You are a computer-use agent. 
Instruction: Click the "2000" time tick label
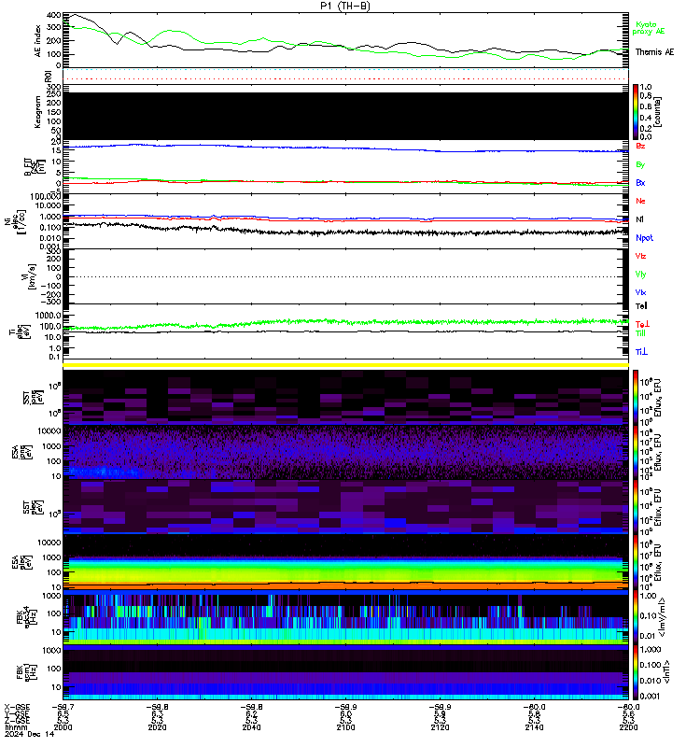point(63,727)
